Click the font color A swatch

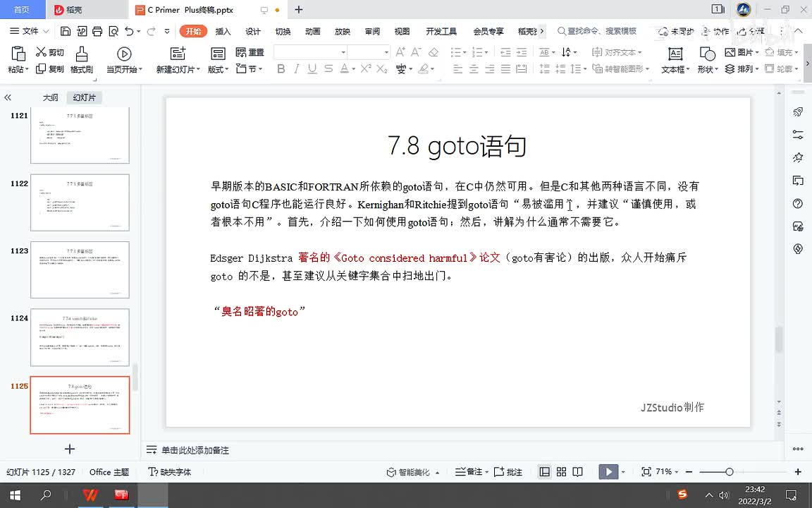[345, 68]
